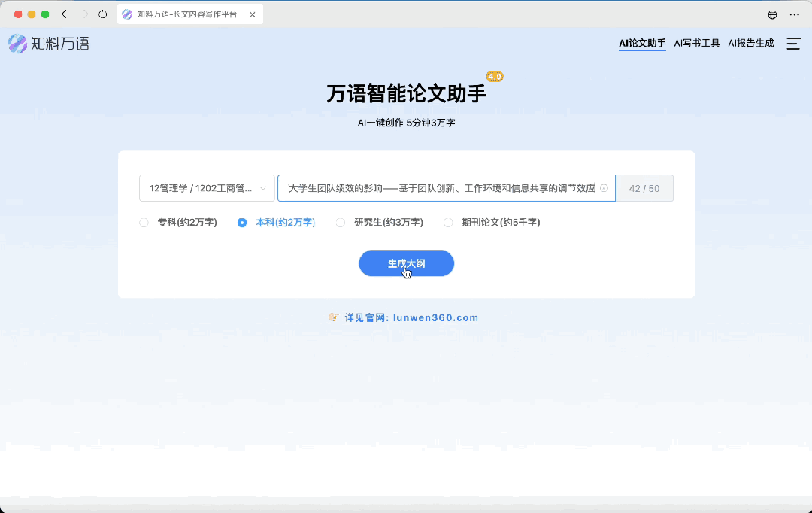Open the 12管理学/1202工商管理 subject dropdown
812x513 pixels.
pyautogui.click(x=207, y=188)
